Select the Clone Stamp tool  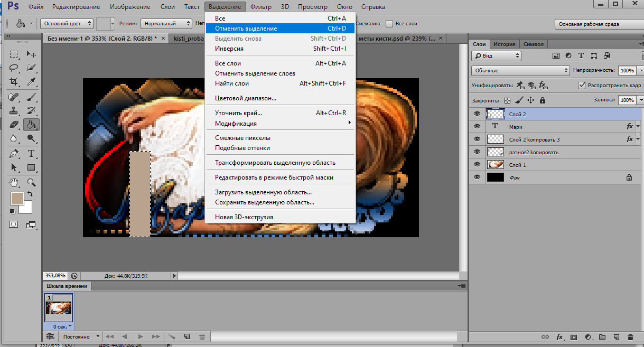tap(14, 111)
